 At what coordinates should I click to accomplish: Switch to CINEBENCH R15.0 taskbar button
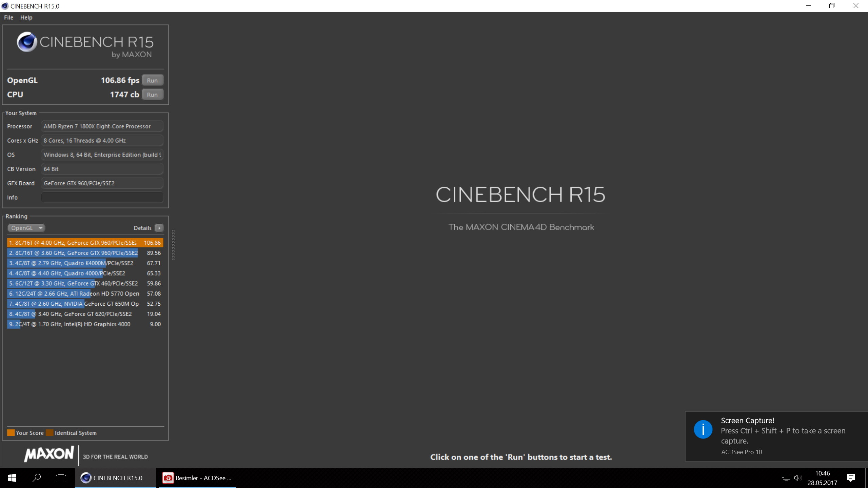point(116,478)
